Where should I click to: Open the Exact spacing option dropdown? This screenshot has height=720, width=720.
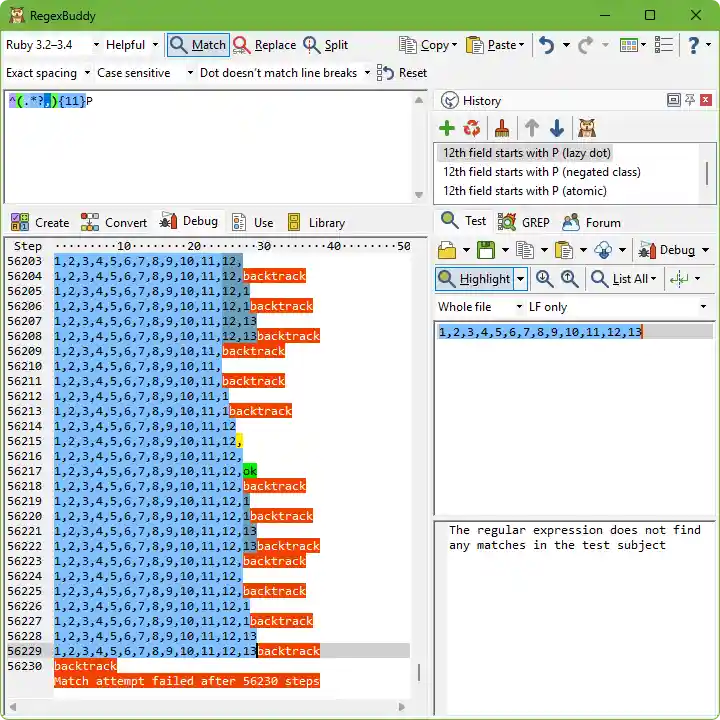[48, 73]
